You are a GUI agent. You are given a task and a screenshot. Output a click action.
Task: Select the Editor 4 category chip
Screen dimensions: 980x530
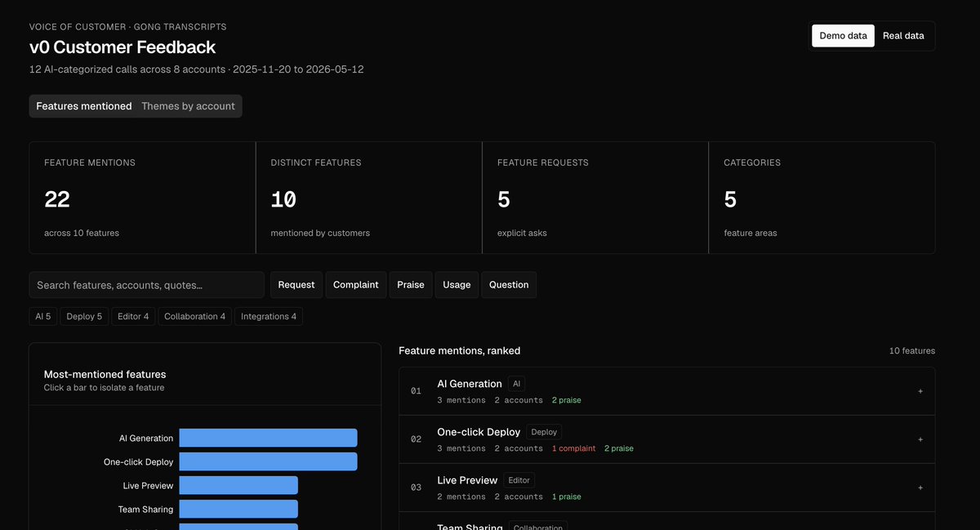pos(133,316)
